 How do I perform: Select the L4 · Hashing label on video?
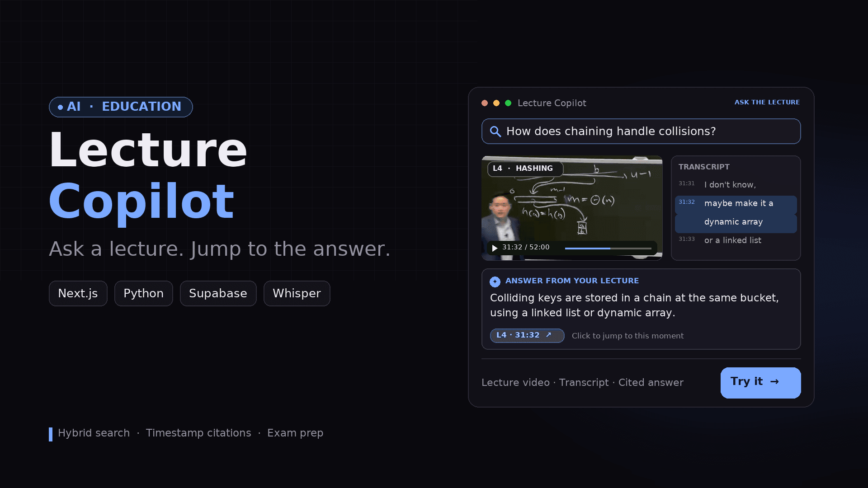pos(525,169)
